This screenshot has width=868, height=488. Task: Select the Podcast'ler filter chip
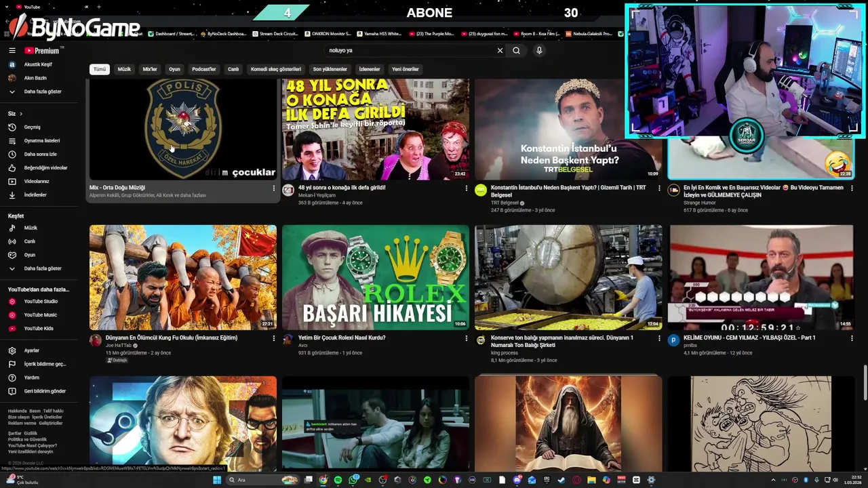(204, 69)
